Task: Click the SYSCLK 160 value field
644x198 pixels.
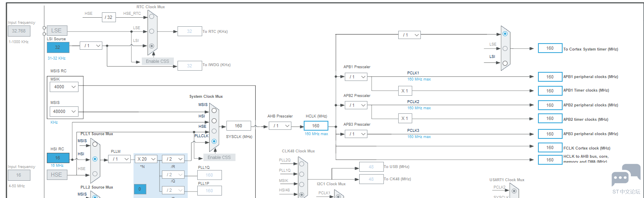Action: pyautogui.click(x=238, y=126)
